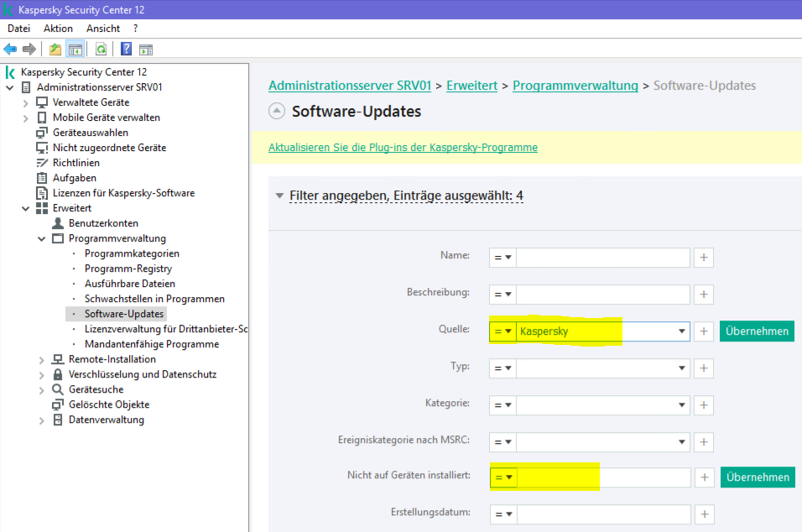Click Übernehmen next to Nicht auf Geräten installiert
Image resolution: width=802 pixels, height=532 pixels.
point(758,477)
